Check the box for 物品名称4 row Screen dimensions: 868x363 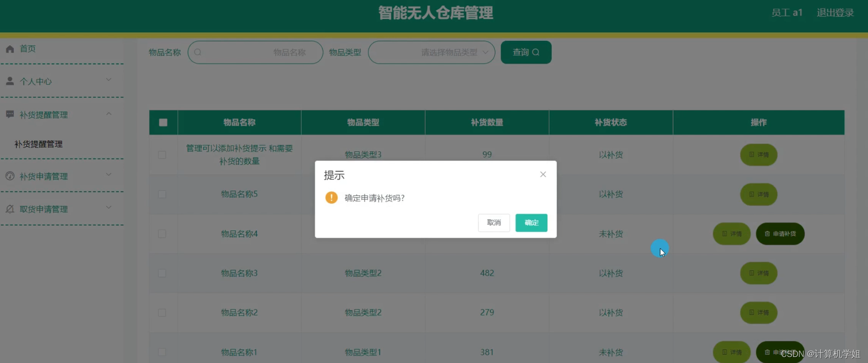[x=162, y=234]
